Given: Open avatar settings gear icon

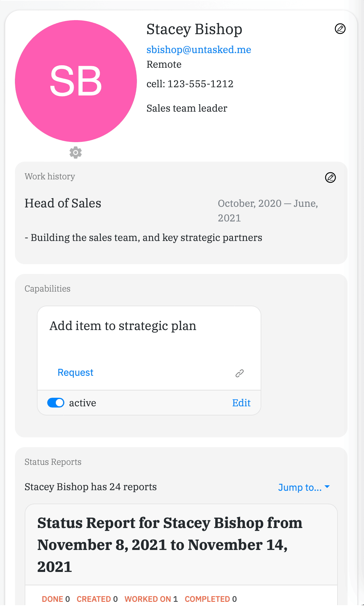Looking at the screenshot, I should [76, 152].
